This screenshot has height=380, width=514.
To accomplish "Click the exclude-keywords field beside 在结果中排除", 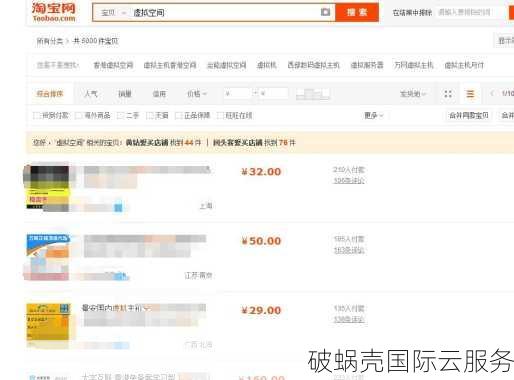I will click(469, 13).
